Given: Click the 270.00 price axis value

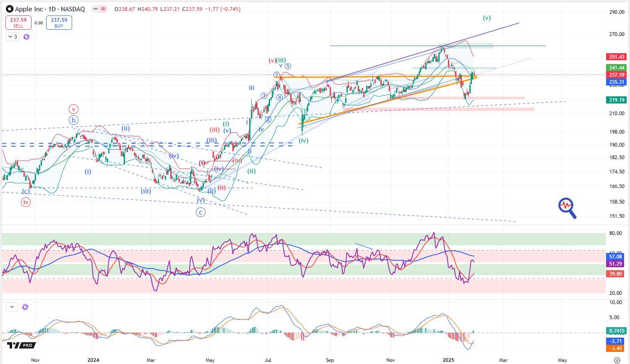Looking at the screenshot, I should tap(616, 34).
